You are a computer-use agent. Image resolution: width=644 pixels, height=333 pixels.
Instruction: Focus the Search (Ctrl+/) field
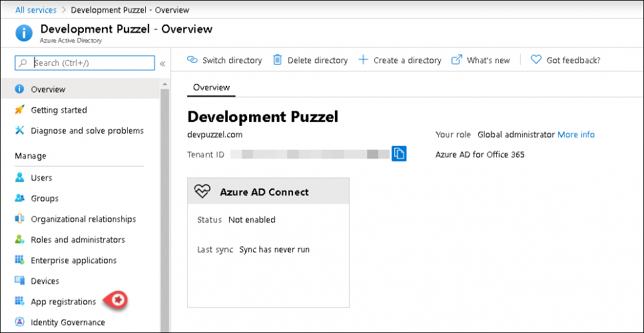coord(90,63)
